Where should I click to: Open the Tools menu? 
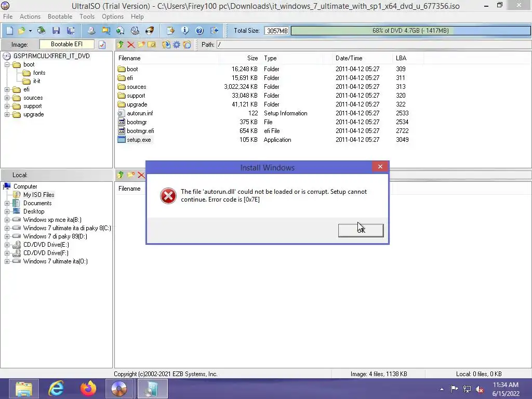pyautogui.click(x=87, y=17)
